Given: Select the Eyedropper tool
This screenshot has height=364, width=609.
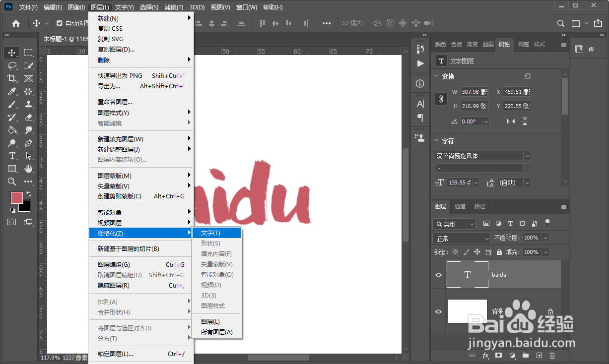Looking at the screenshot, I should click(x=12, y=91).
